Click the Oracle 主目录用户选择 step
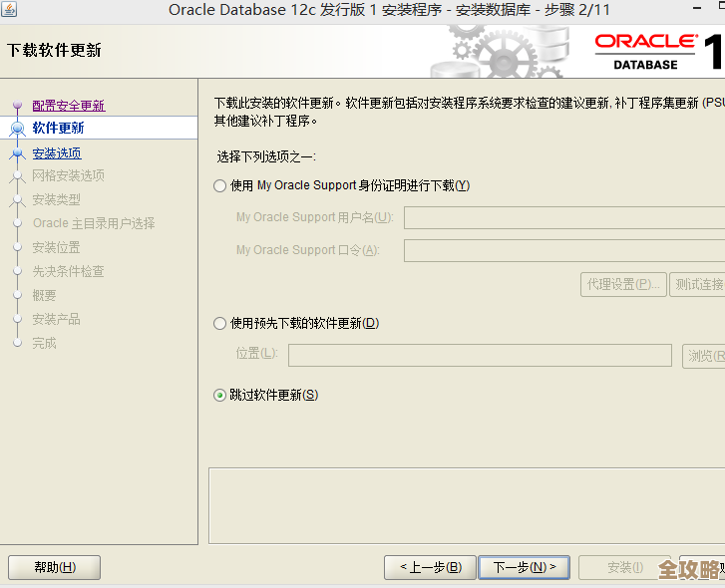This screenshot has width=725, height=588. click(x=94, y=223)
